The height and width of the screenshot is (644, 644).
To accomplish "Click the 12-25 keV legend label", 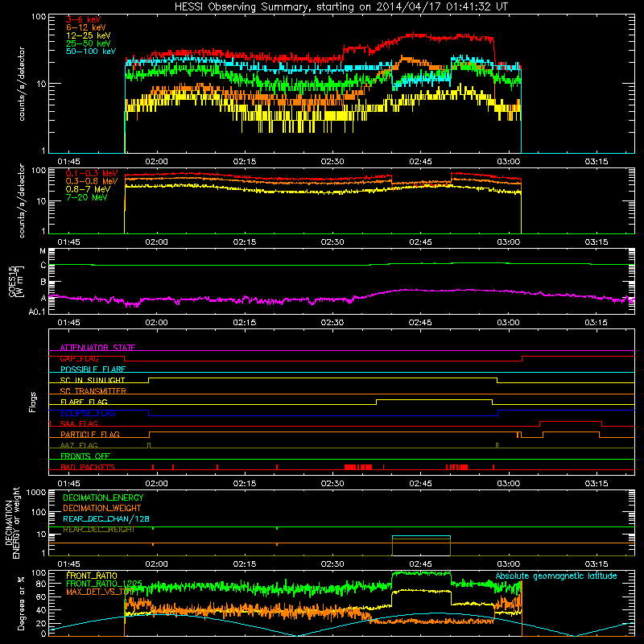I will pos(88,35).
